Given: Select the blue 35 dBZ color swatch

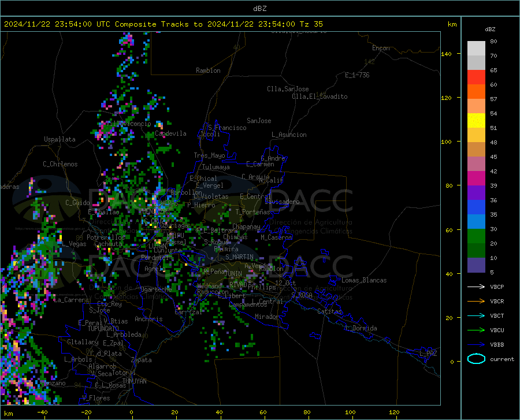Looking at the screenshot, I should tap(476, 207).
